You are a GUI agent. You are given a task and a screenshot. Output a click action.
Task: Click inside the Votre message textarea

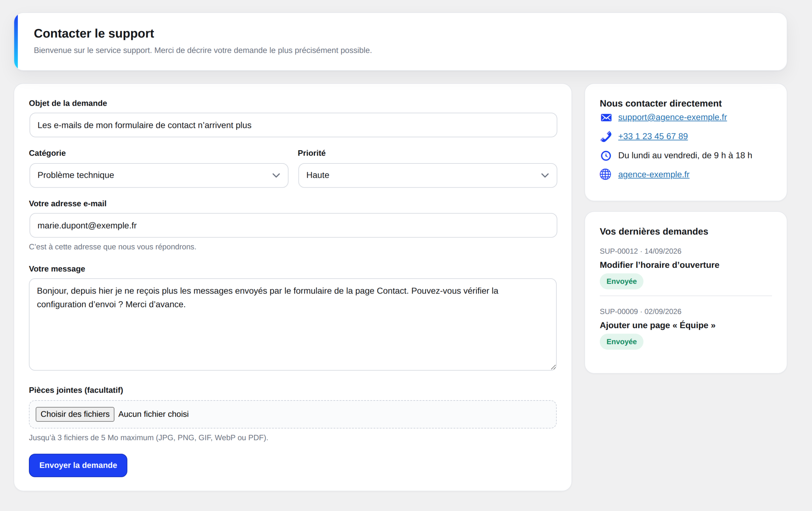click(293, 325)
